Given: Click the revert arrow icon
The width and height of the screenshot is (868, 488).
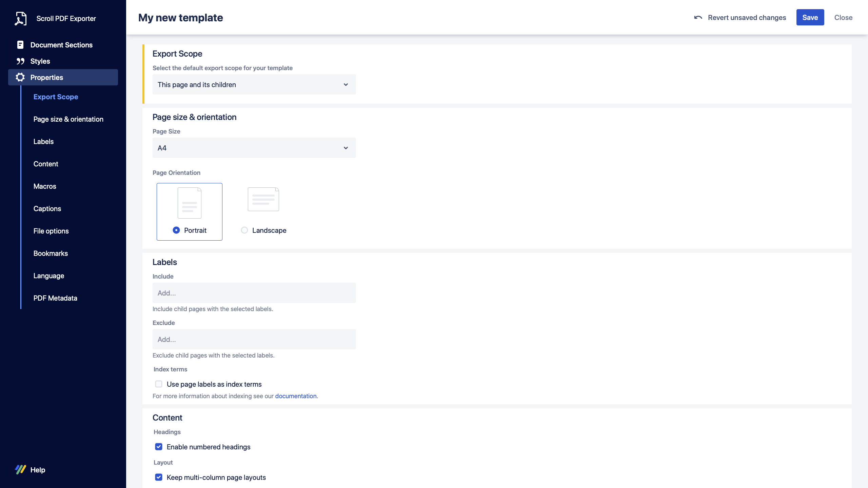Looking at the screenshot, I should pos(698,18).
